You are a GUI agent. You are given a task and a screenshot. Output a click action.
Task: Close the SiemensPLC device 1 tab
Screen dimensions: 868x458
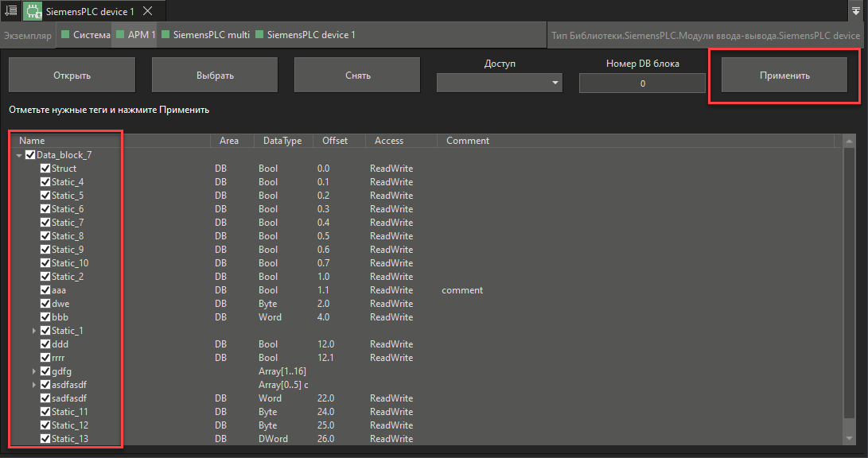click(x=148, y=11)
